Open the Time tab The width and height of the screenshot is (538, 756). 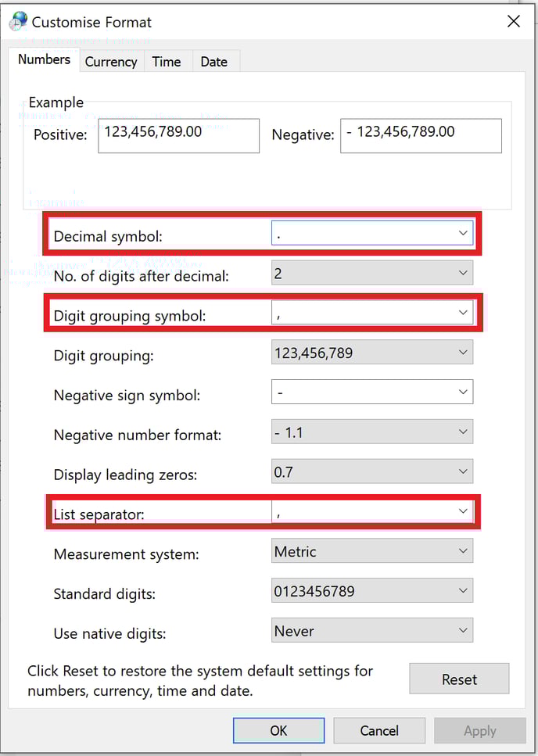[167, 62]
